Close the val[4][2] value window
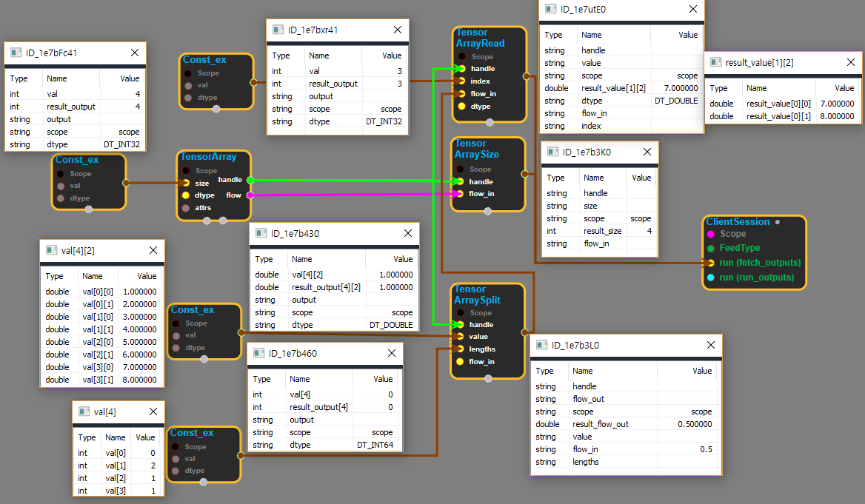This screenshot has height=504, width=865. click(x=153, y=250)
